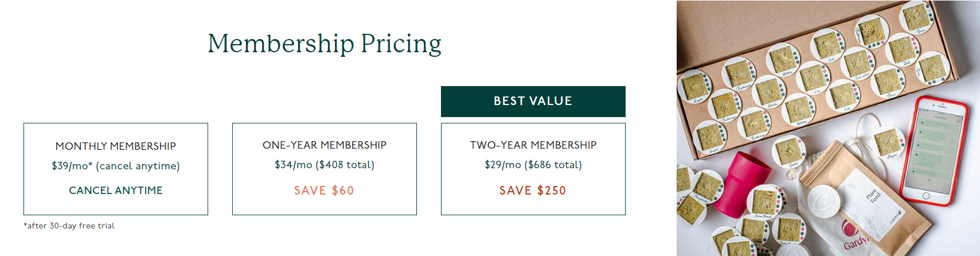Image resolution: width=980 pixels, height=256 pixels.
Task: Click the SAVE $250 text
Action: [x=533, y=191]
